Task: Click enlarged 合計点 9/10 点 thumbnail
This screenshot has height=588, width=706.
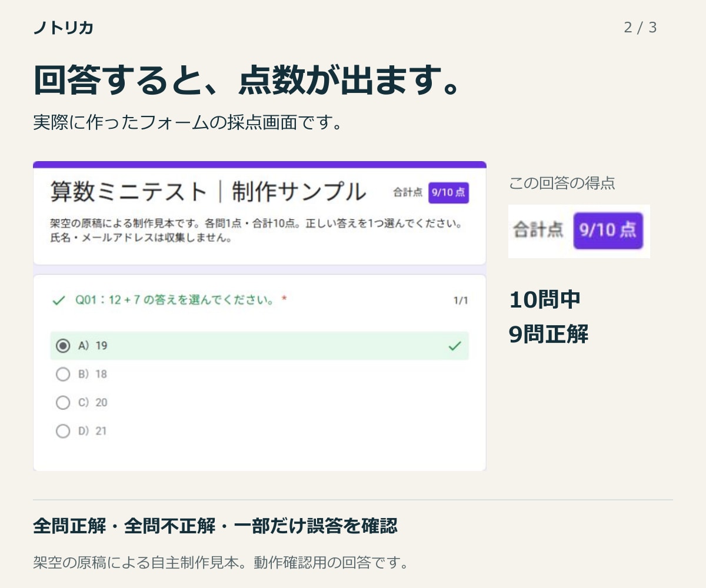Action: tap(579, 230)
